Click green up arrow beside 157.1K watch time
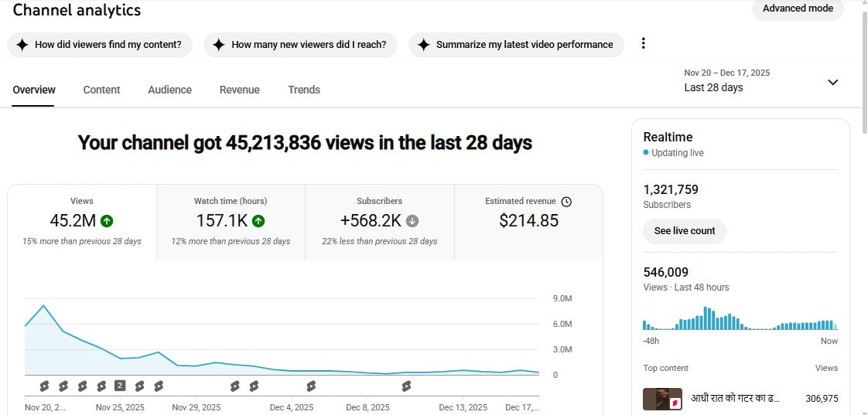The height and width of the screenshot is (415, 868). coord(258,221)
